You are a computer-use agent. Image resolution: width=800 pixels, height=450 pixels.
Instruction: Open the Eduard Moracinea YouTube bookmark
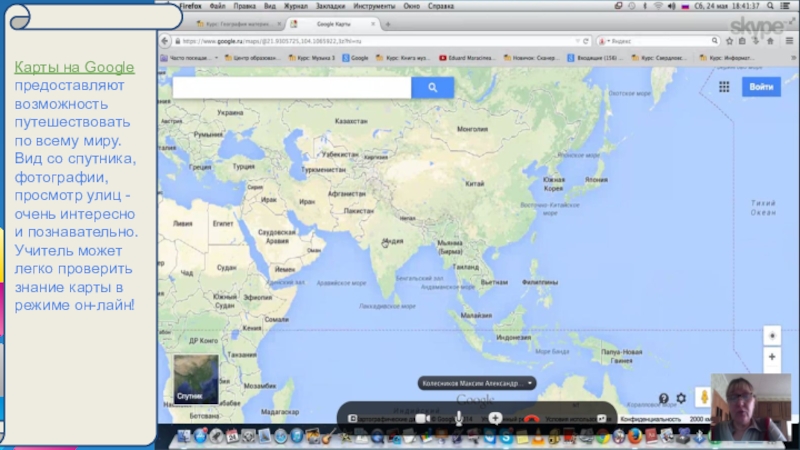pos(467,58)
